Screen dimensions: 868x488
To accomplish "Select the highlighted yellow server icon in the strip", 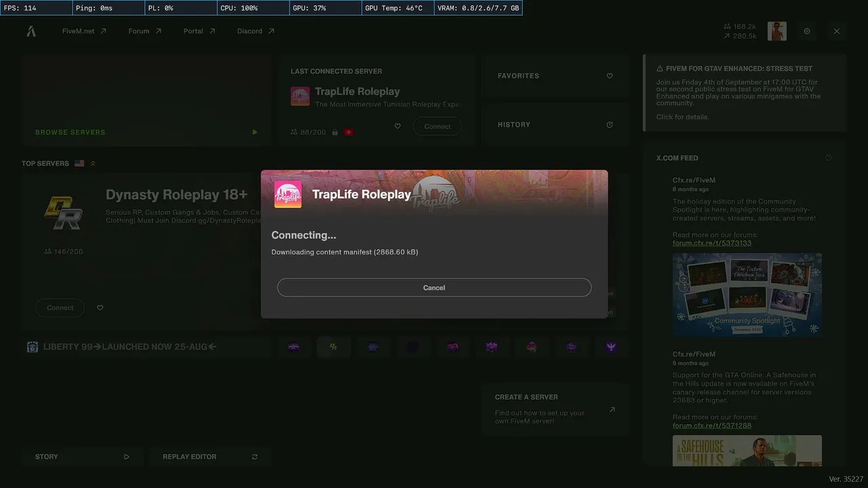I will point(333,347).
